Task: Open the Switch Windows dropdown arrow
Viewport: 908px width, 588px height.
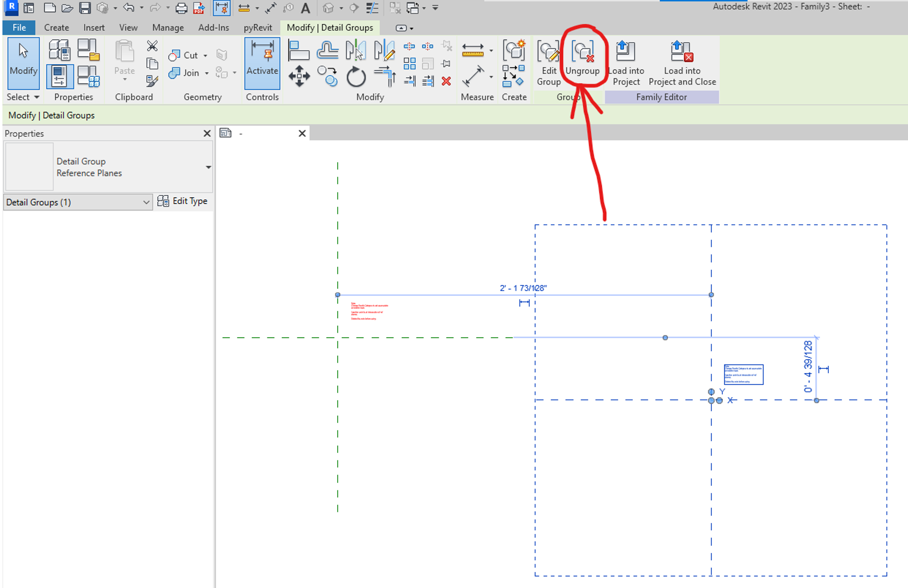Action: coord(424,8)
